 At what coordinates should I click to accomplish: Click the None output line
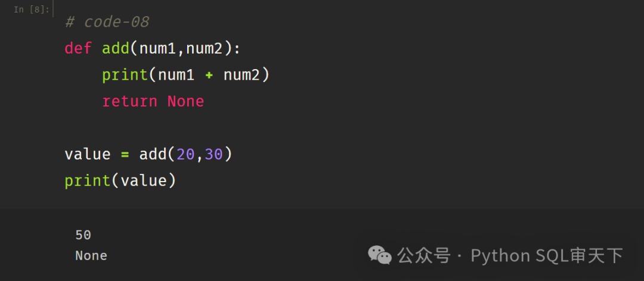tap(91, 255)
